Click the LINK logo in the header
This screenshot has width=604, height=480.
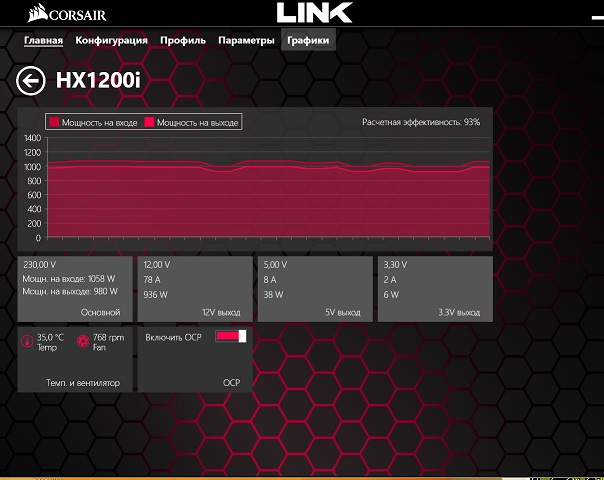314,13
